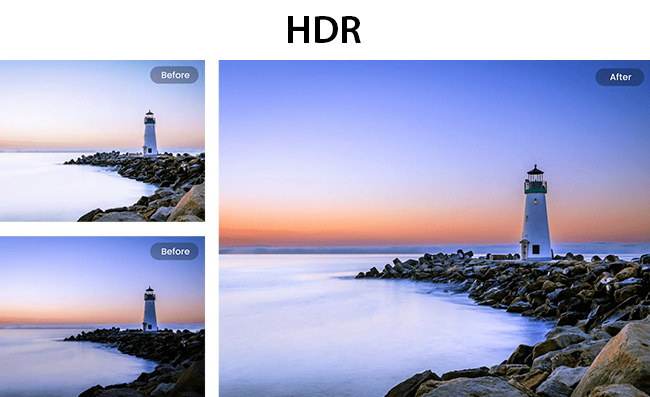This screenshot has height=397, width=650.
Task: Click the small annex beside the After lighthouse
Action: pyautogui.click(x=525, y=249)
